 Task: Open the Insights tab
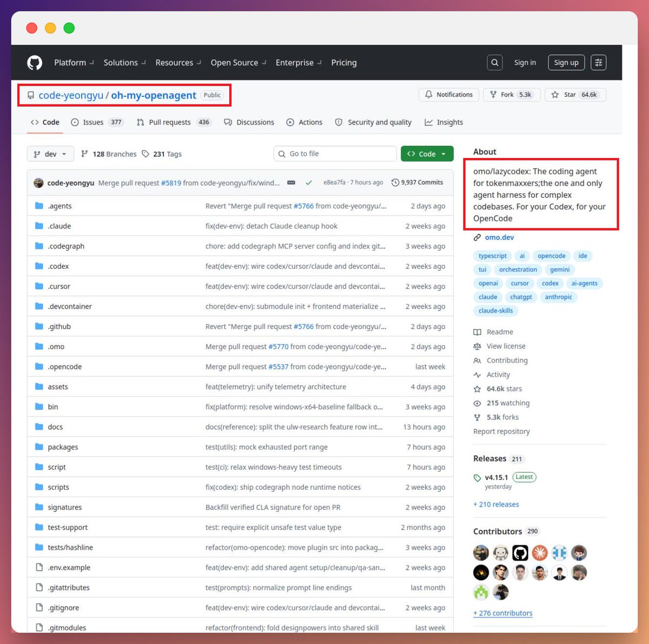tap(444, 122)
